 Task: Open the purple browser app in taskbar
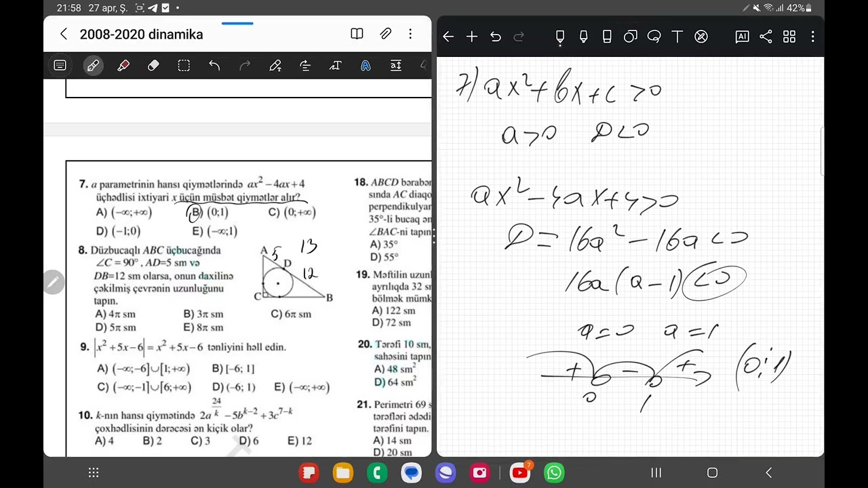tap(446, 472)
